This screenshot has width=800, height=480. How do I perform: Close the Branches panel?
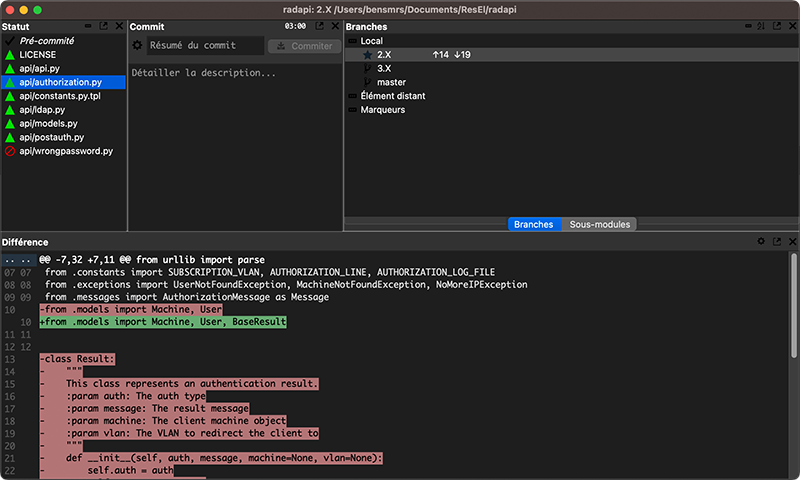pos(792,26)
